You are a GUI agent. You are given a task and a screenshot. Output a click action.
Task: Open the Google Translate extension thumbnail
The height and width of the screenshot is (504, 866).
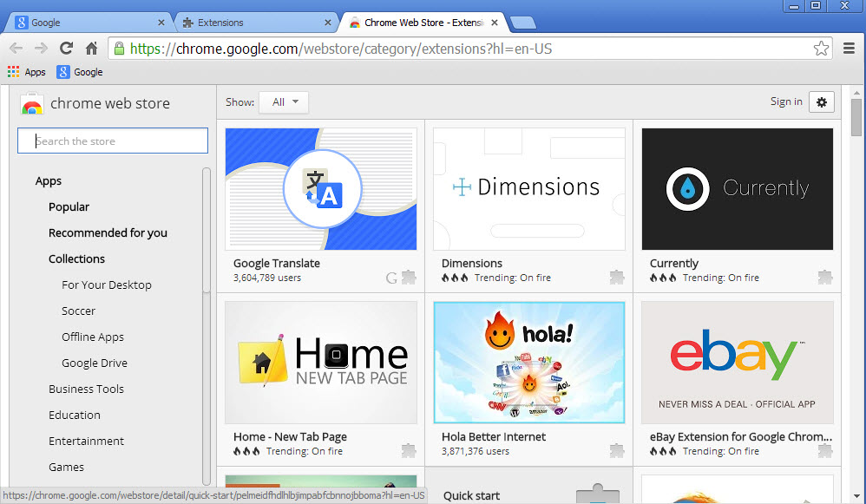(321, 189)
